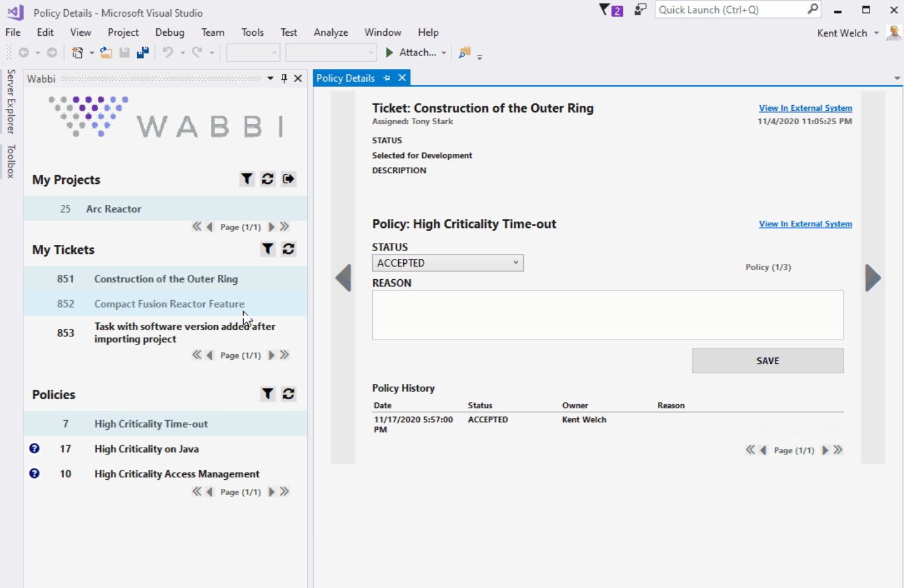Open Undo history dropdown arrow

(183, 53)
